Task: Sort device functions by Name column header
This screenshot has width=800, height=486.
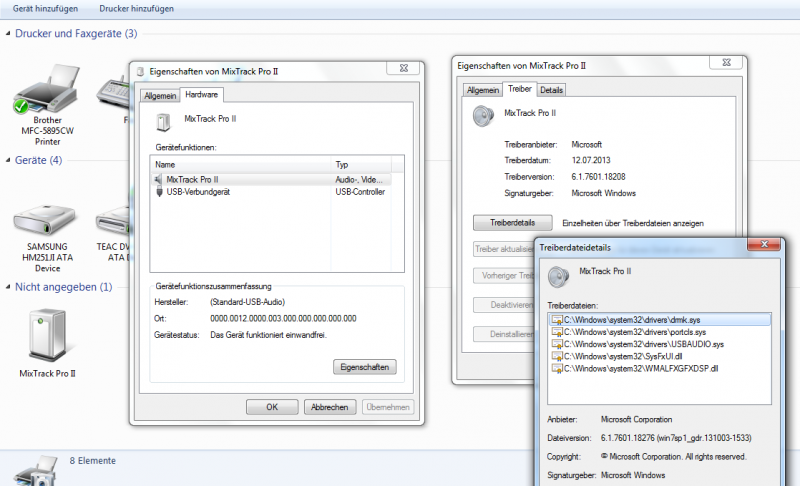Action: (241, 165)
